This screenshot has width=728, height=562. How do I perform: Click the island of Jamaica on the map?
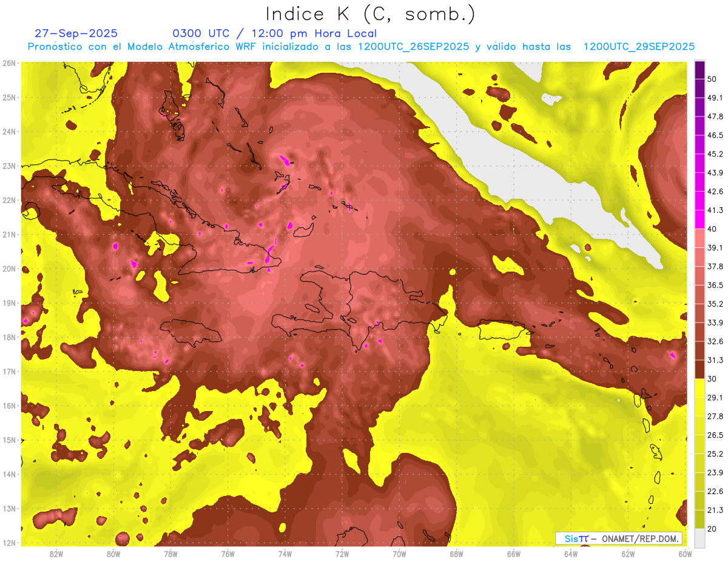pyautogui.click(x=190, y=332)
